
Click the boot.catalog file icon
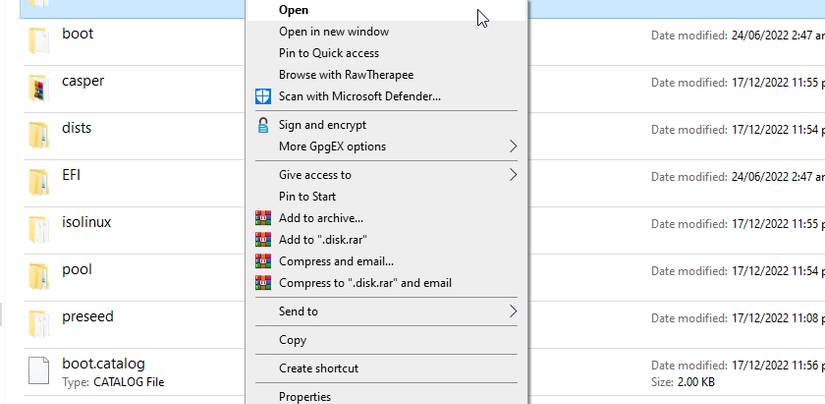coord(38,371)
